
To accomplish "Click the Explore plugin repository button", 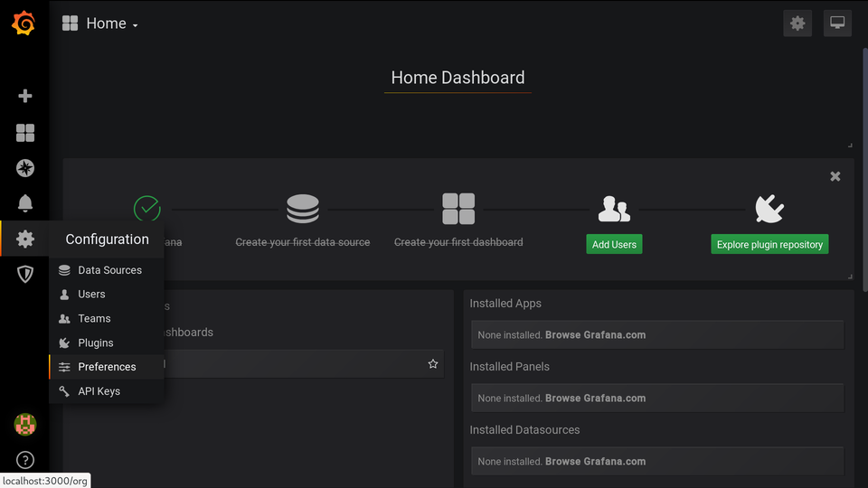I will [x=769, y=245].
